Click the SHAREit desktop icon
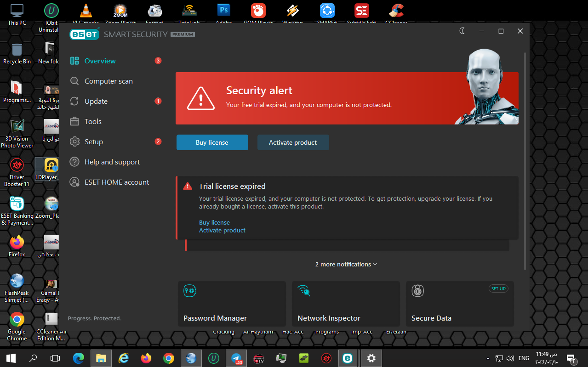588x367 pixels. point(327,14)
